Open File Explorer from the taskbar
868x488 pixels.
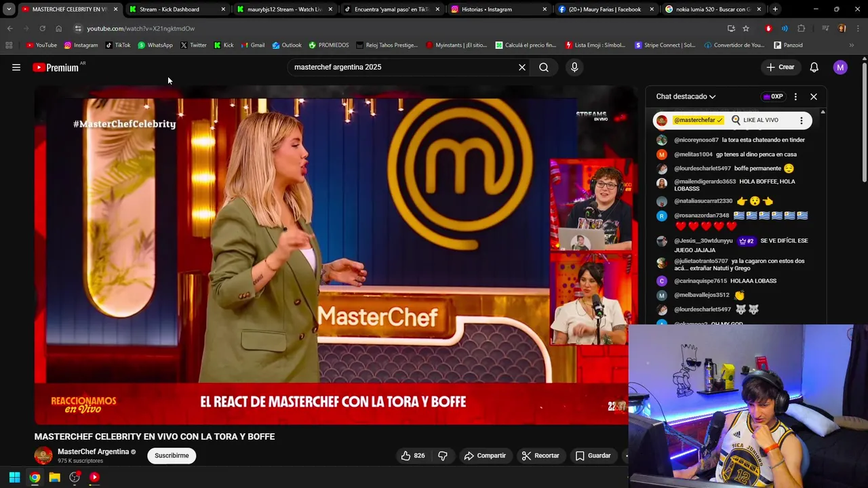[x=54, y=477]
